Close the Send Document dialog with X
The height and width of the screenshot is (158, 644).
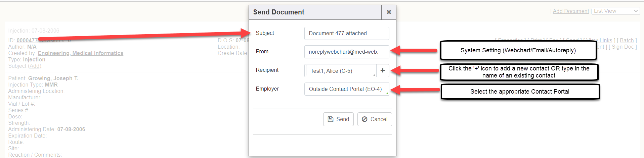pyautogui.click(x=389, y=12)
